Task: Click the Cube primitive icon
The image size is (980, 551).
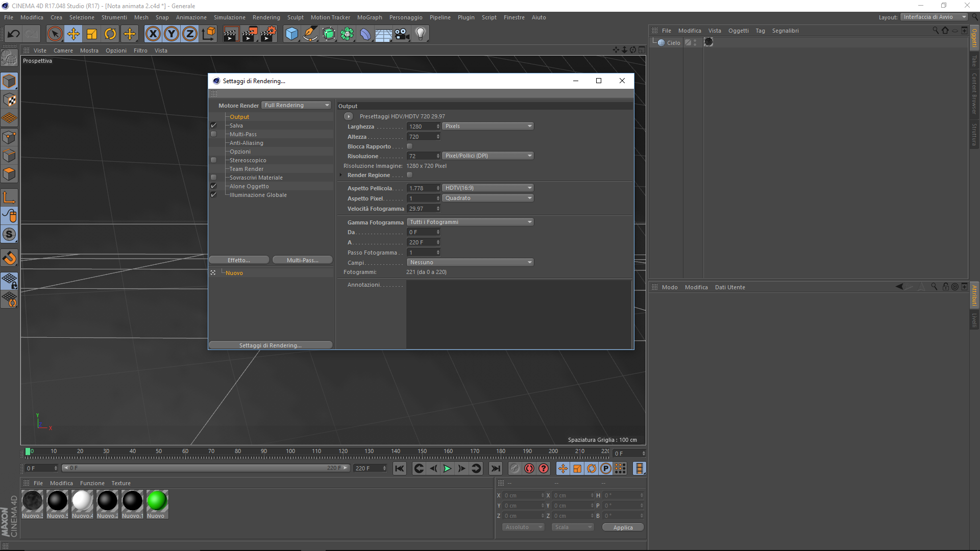Action: [x=291, y=34]
